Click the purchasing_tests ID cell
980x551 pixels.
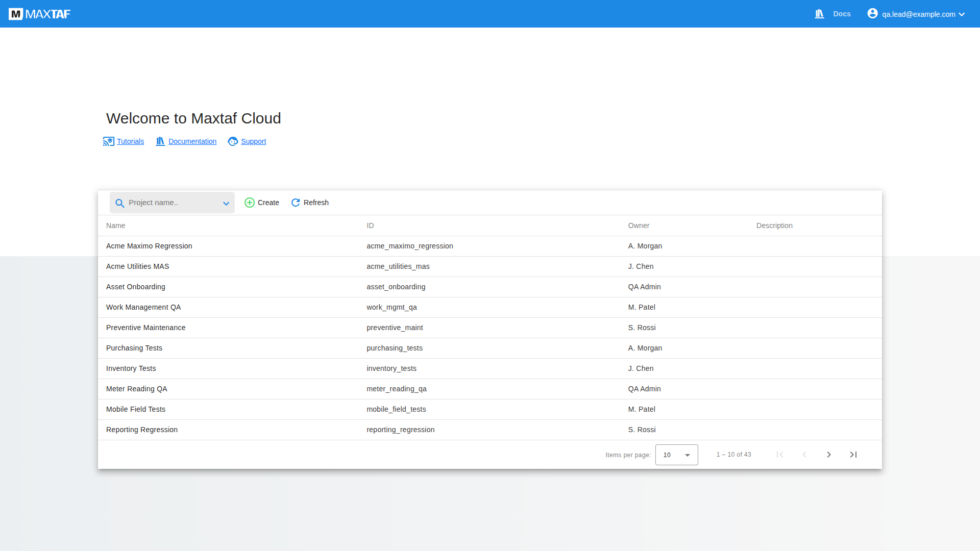(395, 348)
